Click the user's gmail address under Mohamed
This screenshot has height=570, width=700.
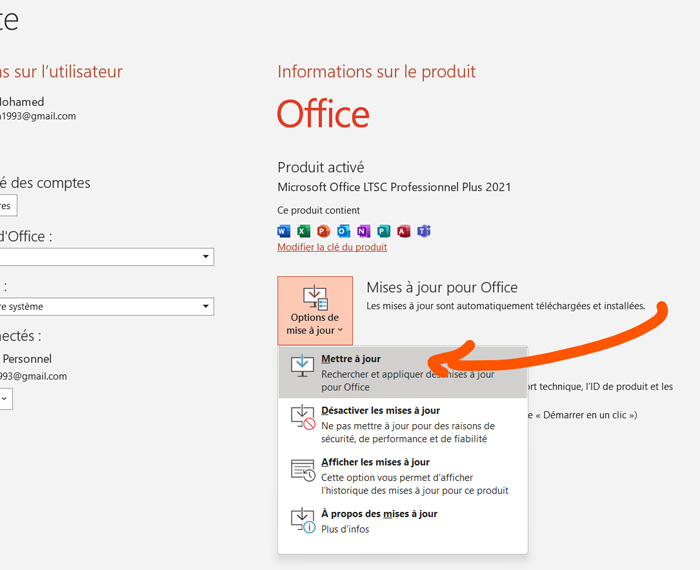pyautogui.click(x=38, y=116)
